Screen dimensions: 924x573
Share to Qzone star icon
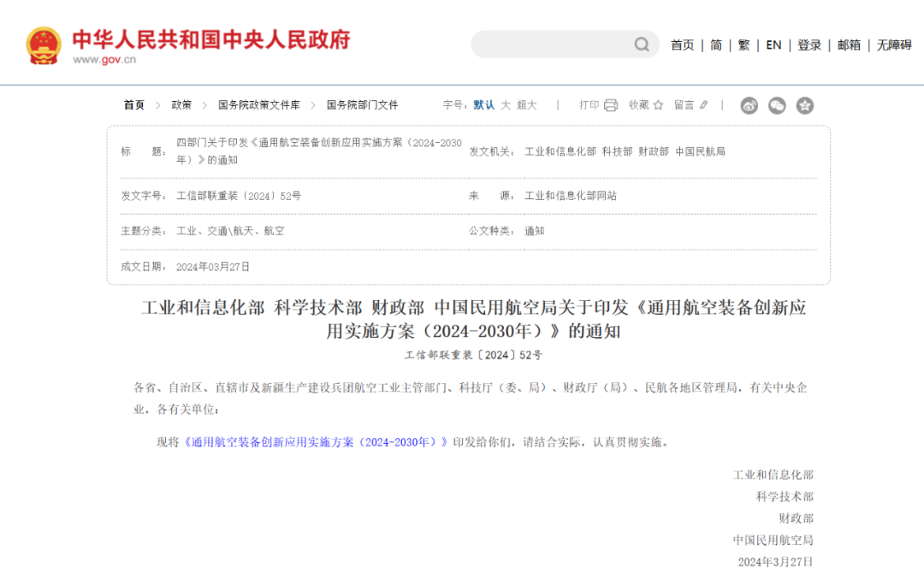tap(804, 105)
